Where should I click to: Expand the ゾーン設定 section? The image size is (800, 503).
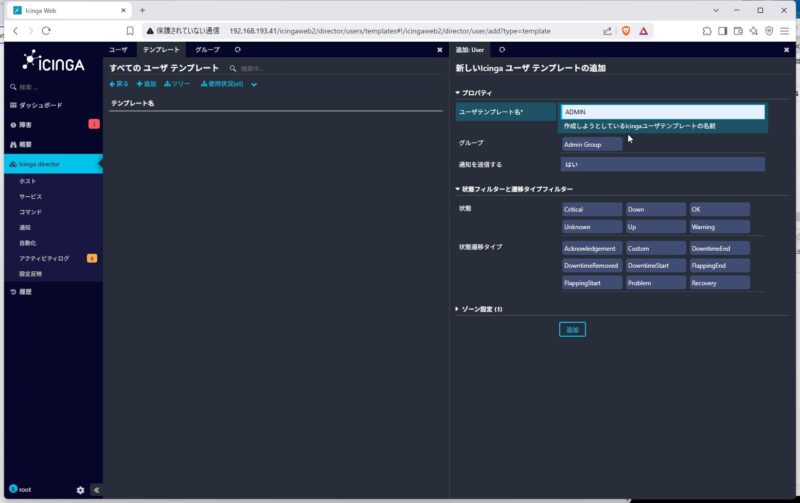(479, 309)
